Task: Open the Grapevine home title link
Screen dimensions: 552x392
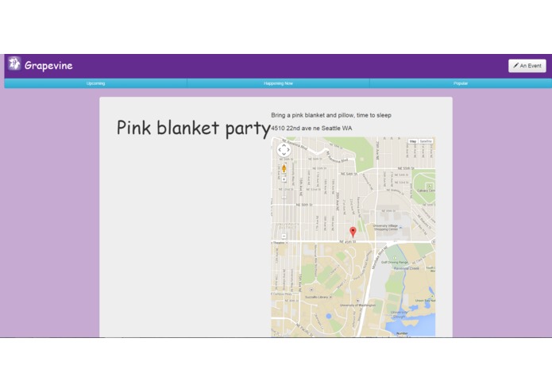Action: [x=48, y=65]
